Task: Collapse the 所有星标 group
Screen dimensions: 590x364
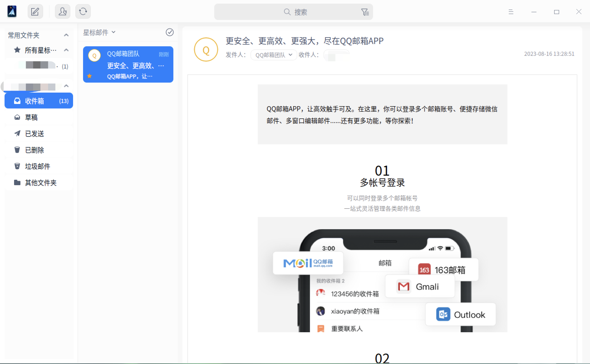Action: 66,50
